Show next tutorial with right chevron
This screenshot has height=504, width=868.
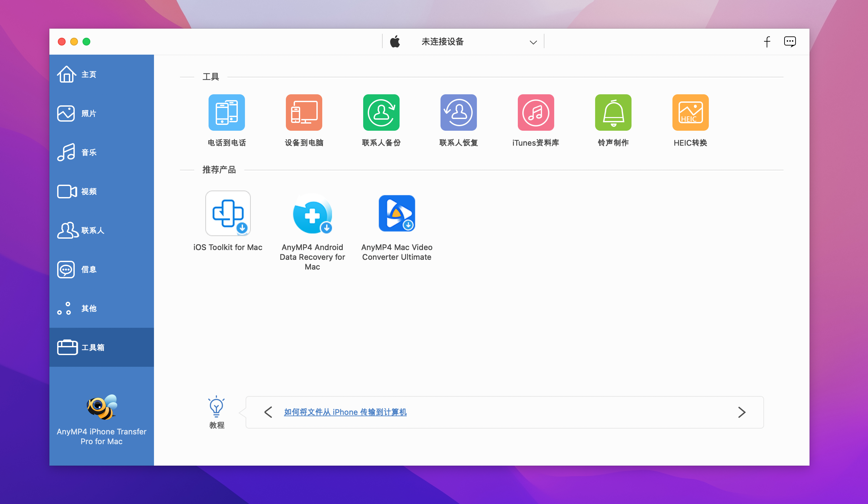tap(742, 412)
